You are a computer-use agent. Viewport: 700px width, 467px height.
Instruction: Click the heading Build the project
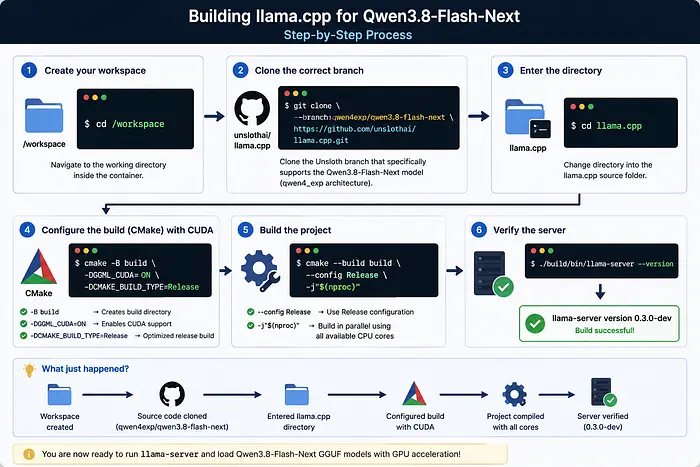[295, 230]
